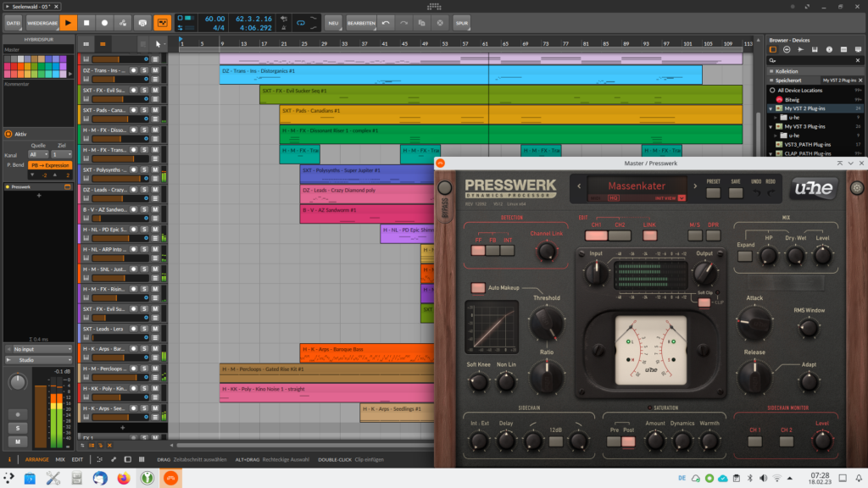Toggle Auto Makeup in Presswerk
This screenshot has width=868, height=488.
[478, 288]
